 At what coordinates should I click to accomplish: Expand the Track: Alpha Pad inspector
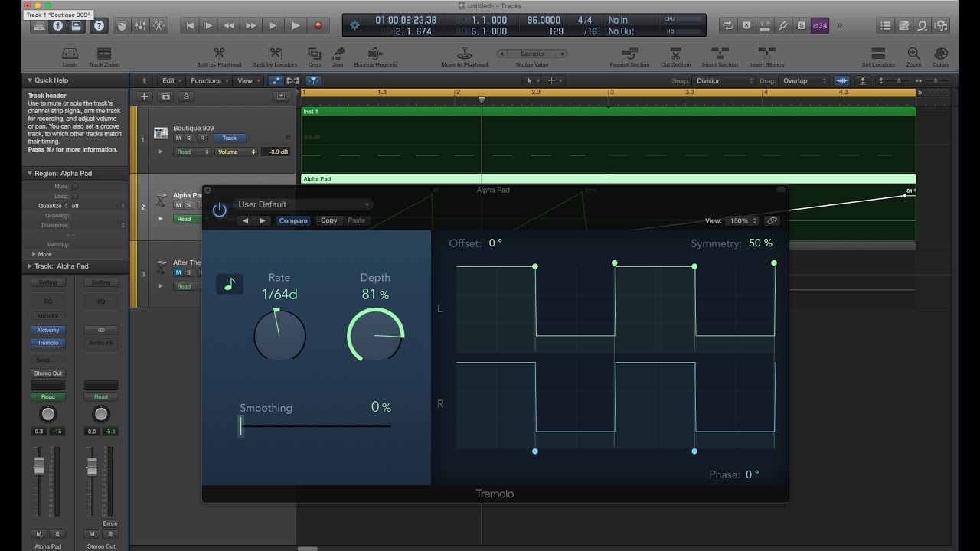coord(29,266)
